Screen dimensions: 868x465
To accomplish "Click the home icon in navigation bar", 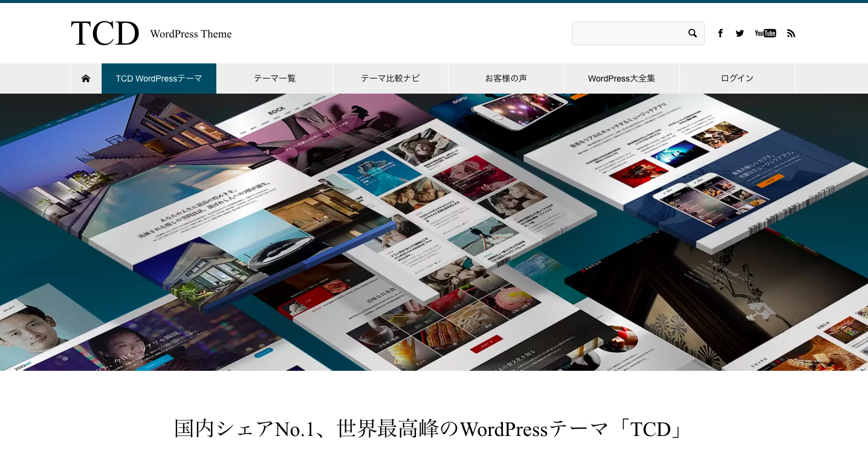I will 86,79.
